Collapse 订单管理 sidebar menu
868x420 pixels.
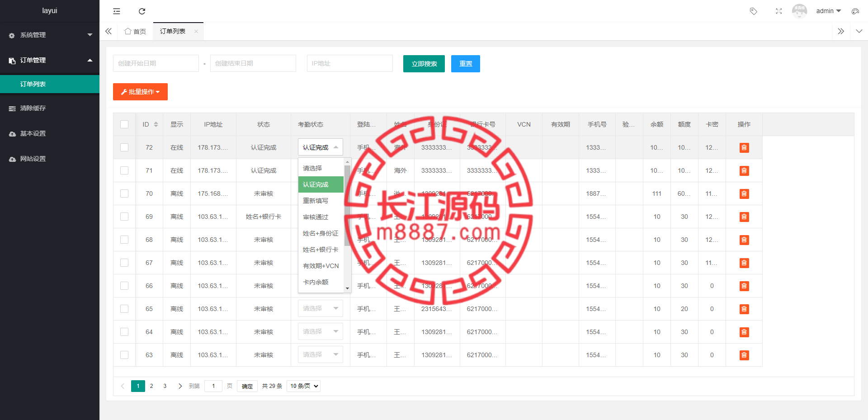[50, 60]
